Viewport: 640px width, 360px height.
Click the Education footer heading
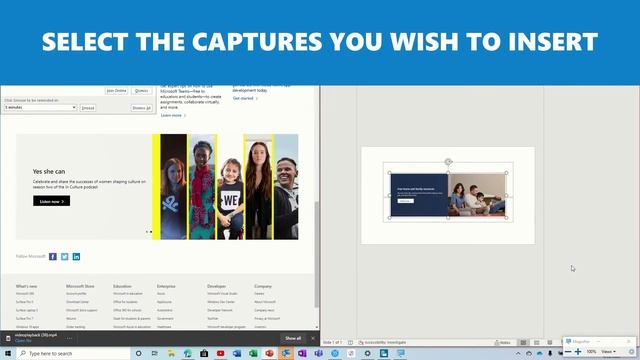(x=122, y=286)
